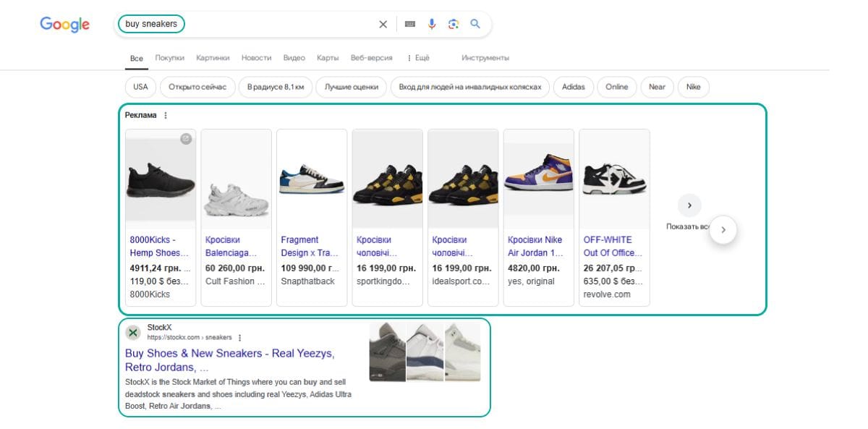Open 8000Kicks black hemp shoe image
The height and width of the screenshot is (429, 868).
(161, 179)
